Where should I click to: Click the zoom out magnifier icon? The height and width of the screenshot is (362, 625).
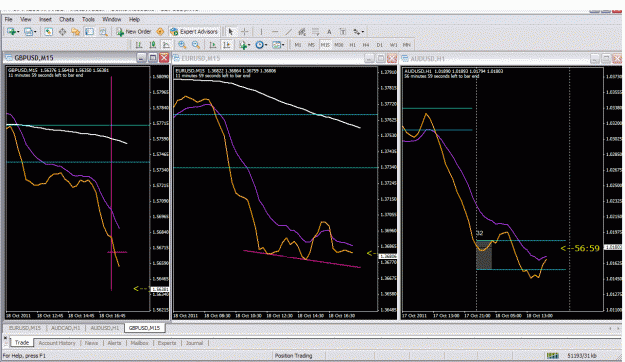[x=196, y=45]
